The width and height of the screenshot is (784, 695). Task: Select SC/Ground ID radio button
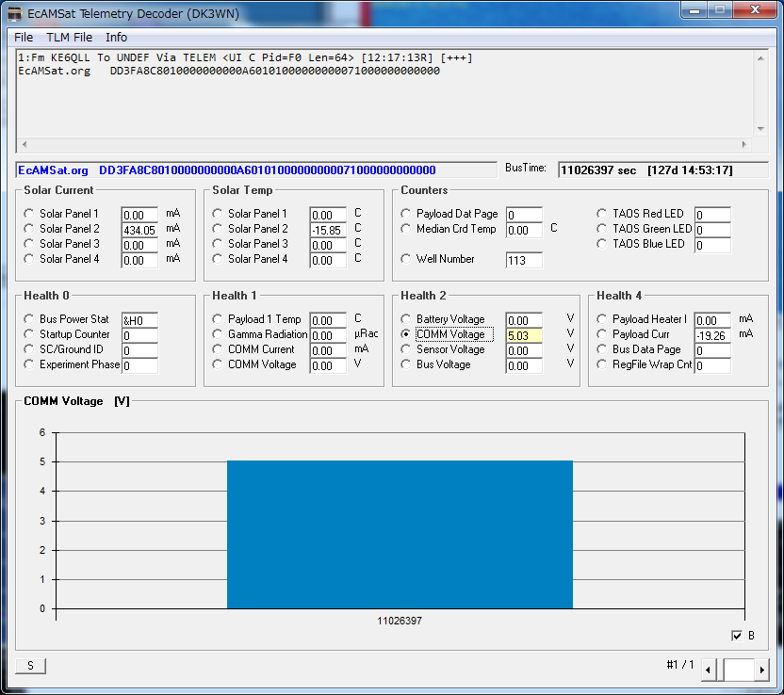point(29,349)
